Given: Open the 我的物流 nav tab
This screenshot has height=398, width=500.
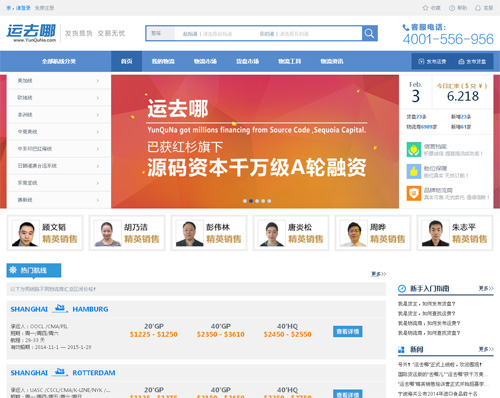Looking at the screenshot, I should [163, 61].
